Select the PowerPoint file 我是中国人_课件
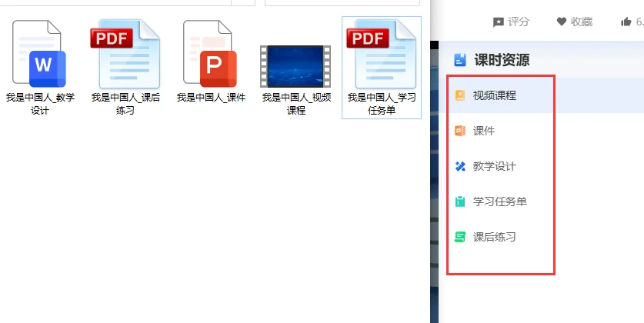Image resolution: width=644 pixels, height=323 pixels. click(211, 62)
